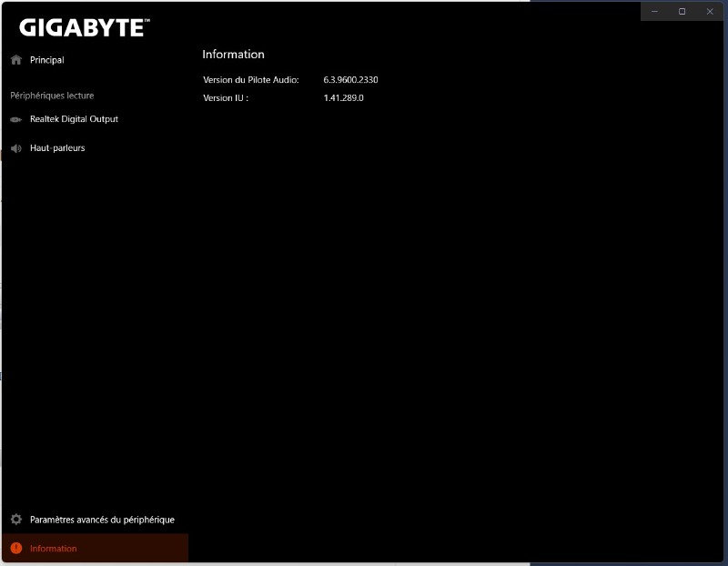Click the Principal home icon
The height and width of the screenshot is (566, 728).
[x=15, y=60]
